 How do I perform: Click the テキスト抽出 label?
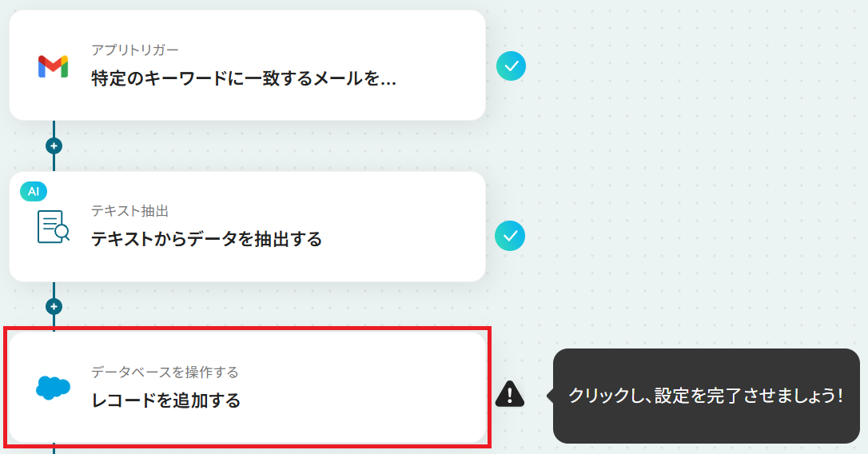[x=130, y=211]
